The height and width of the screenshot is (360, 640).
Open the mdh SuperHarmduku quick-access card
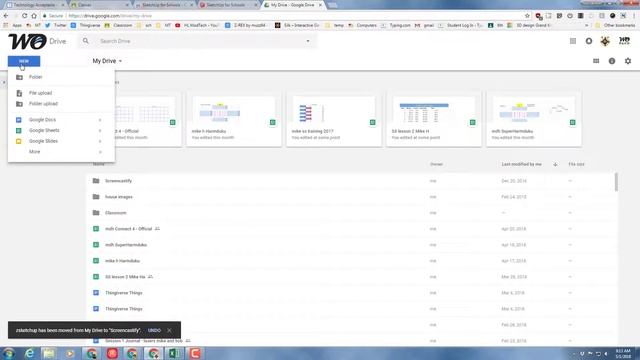(534, 119)
